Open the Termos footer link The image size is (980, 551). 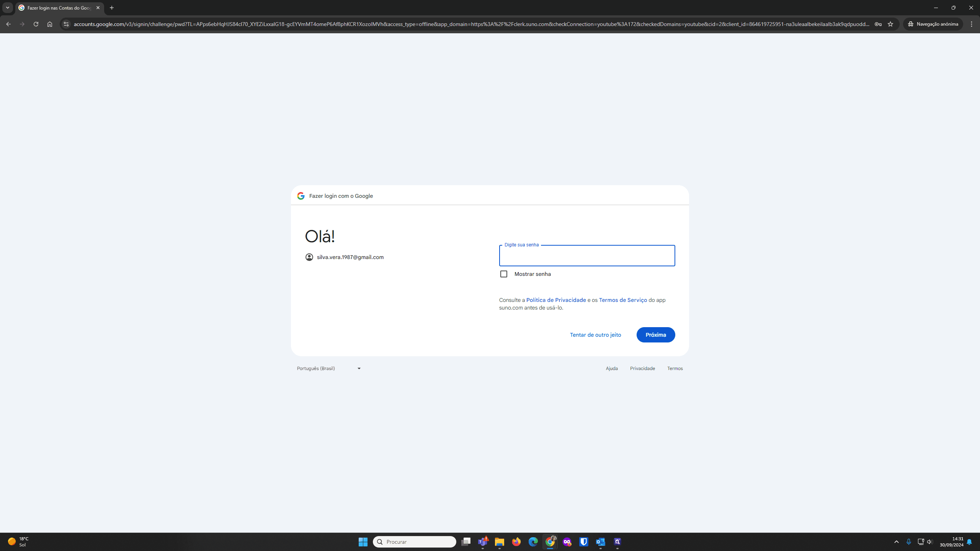coord(675,368)
